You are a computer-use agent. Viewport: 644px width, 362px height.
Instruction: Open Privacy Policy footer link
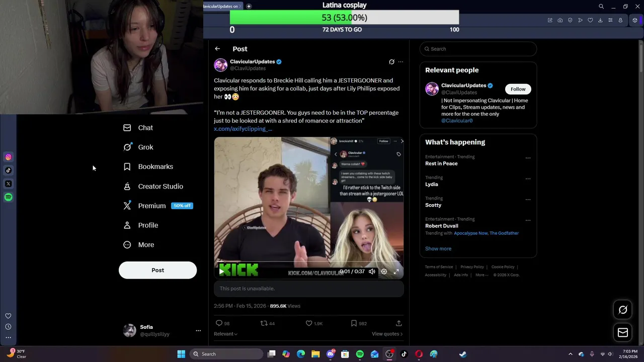[x=472, y=267]
